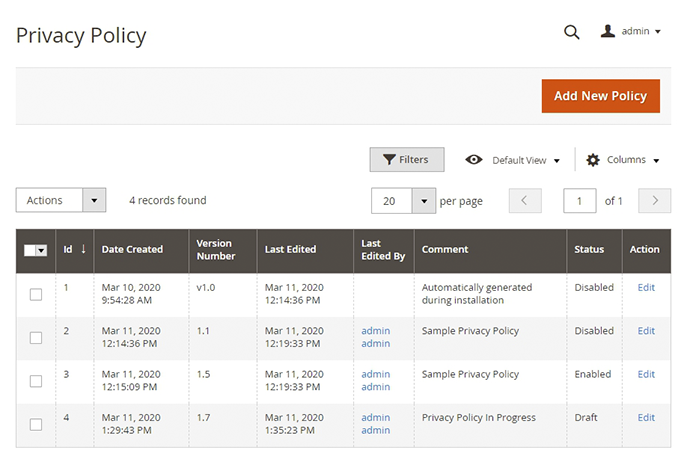Sort table by Date Created header

(131, 250)
